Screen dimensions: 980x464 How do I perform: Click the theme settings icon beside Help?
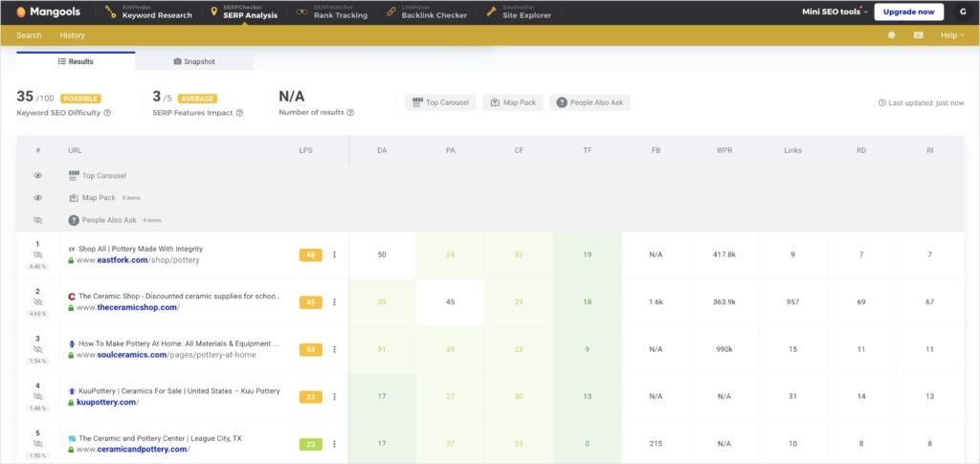click(x=891, y=35)
